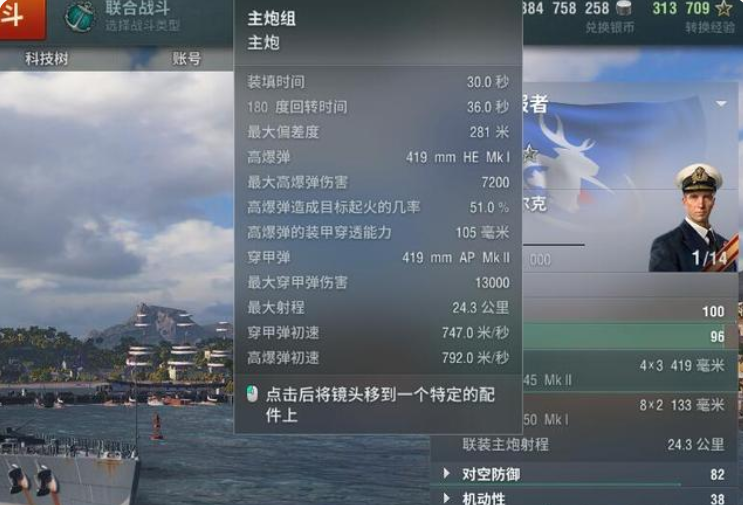Click the 8×2 133 毫米 gun row
Image resolution: width=743 pixels, height=505 pixels.
630,411
